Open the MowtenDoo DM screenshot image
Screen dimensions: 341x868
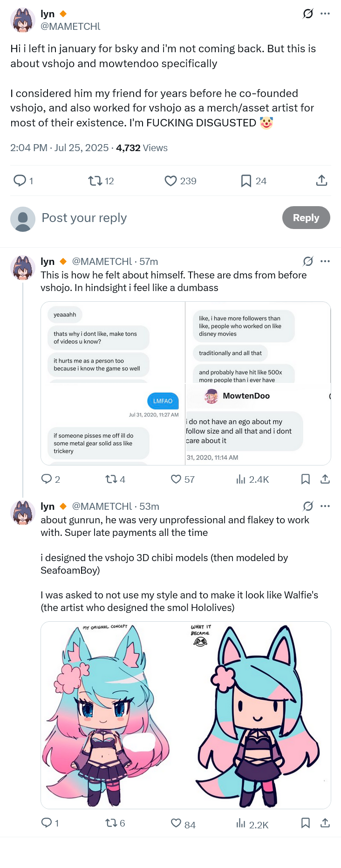click(x=258, y=424)
